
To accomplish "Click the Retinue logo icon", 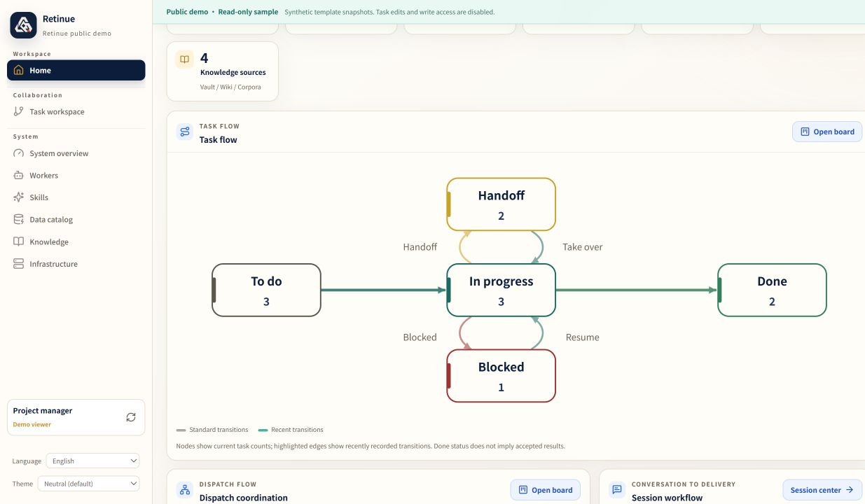I will pyautogui.click(x=23, y=25).
